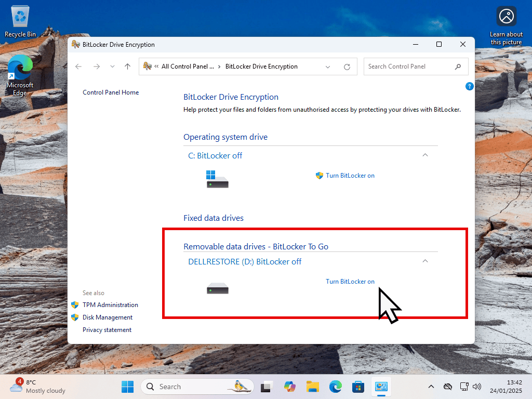Open File Explorer from the taskbar

point(312,387)
